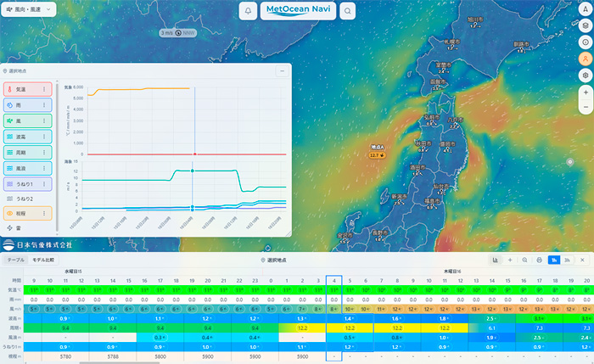The image size is (594, 364).
Task: Click the 新潟市 city label on map
Action: pyautogui.click(x=399, y=196)
